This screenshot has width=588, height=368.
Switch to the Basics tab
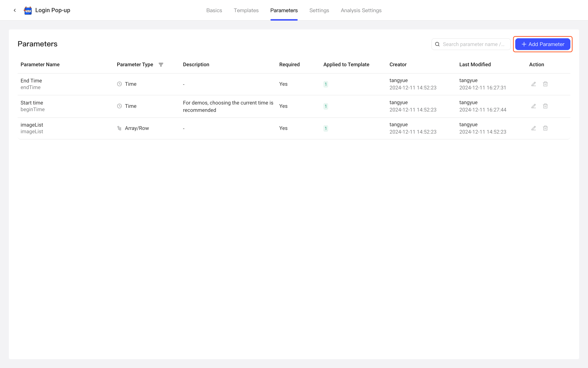point(214,10)
